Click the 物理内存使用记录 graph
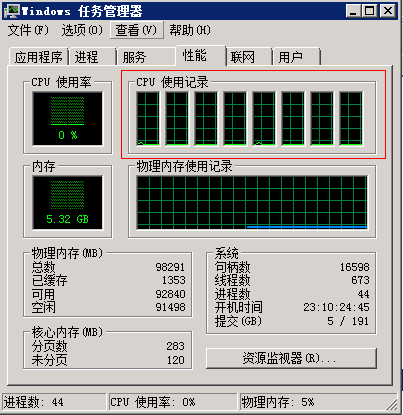Screen dimensions: 403x415 [252, 203]
